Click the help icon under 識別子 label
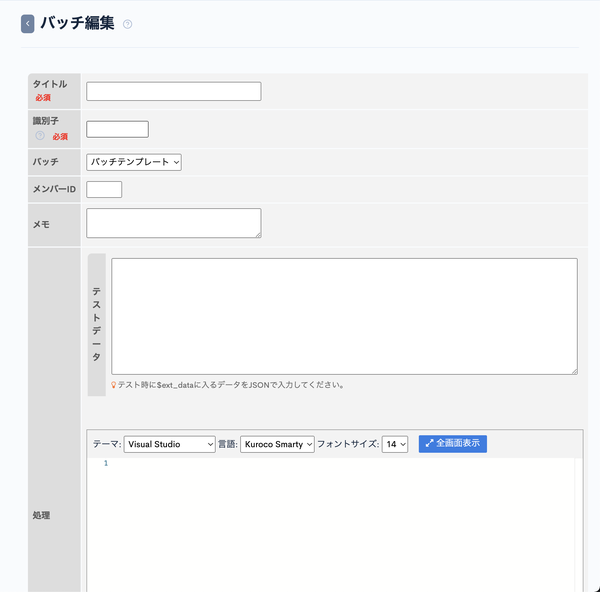The width and height of the screenshot is (600, 592). tap(40, 135)
